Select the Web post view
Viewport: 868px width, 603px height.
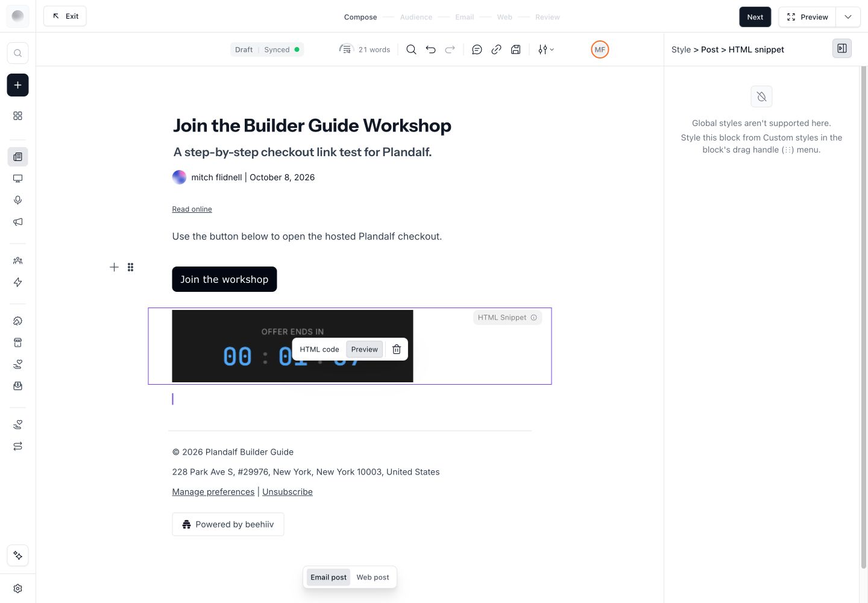(x=373, y=577)
